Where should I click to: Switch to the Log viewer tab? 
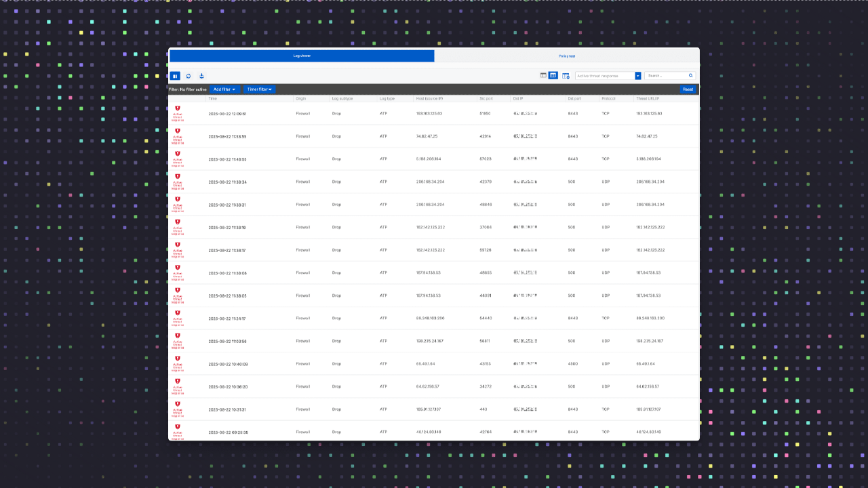(302, 56)
